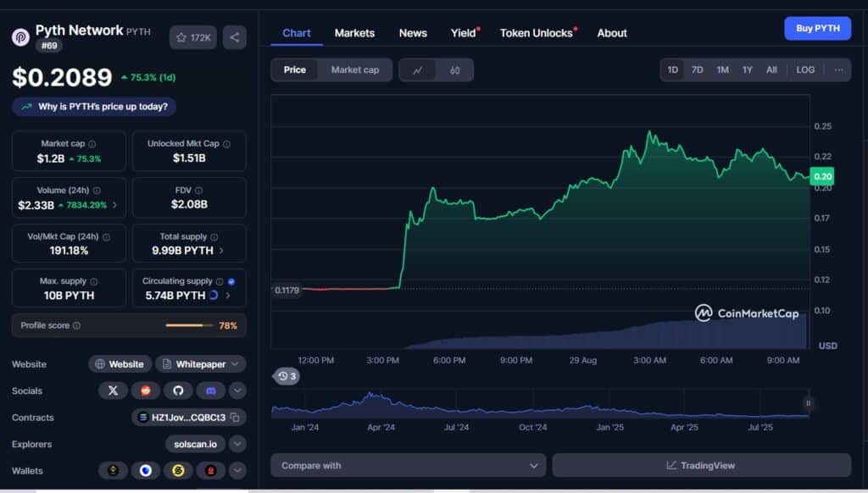
Task: Open the Compare with dropdown
Action: click(x=409, y=465)
